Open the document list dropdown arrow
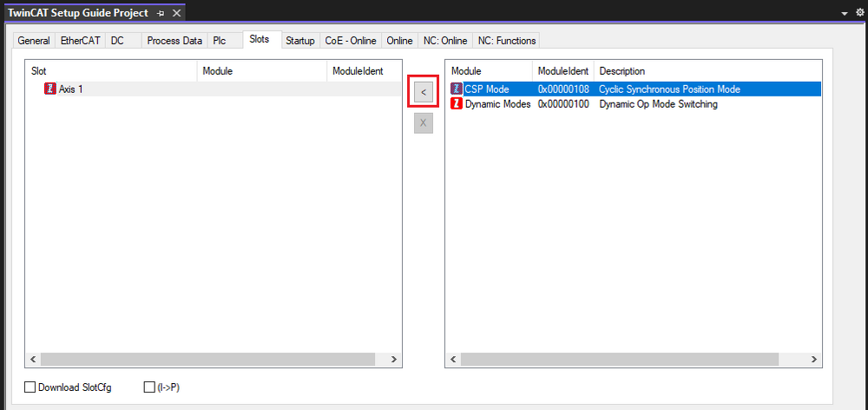Image resolution: width=868 pixels, height=410 pixels. tap(845, 14)
